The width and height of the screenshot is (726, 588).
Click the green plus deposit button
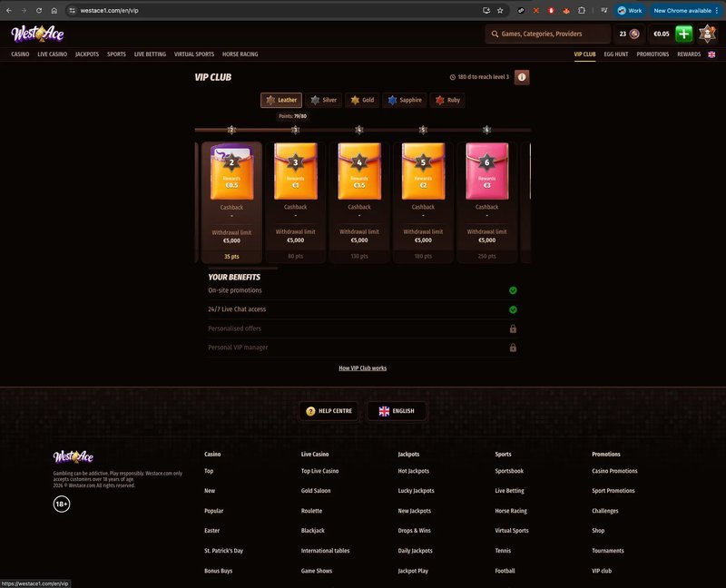(684, 34)
